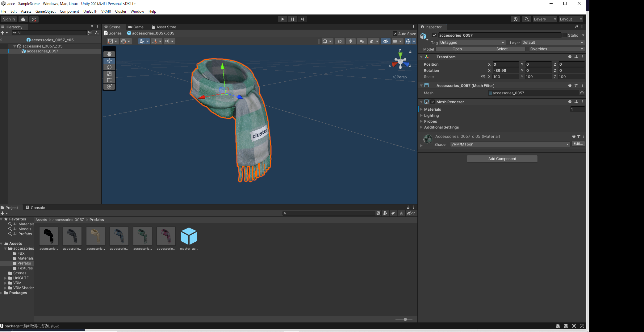
Task: Toggle accessories_0057 active checkbox
Action: (434, 35)
